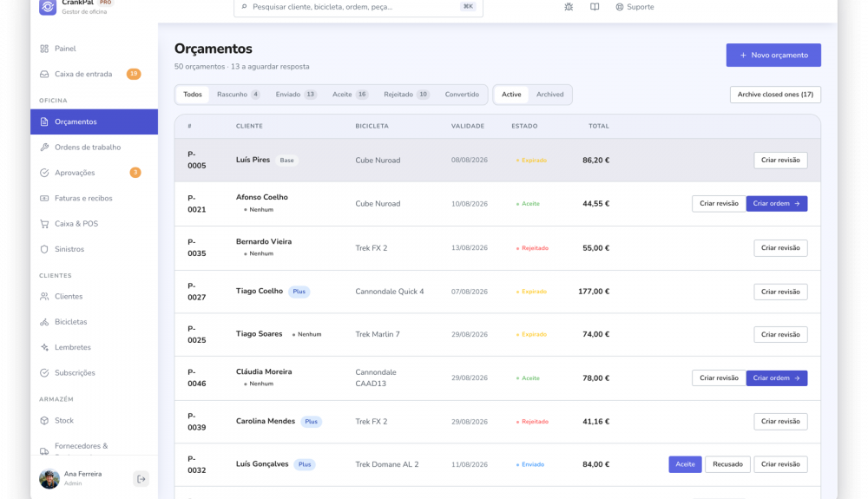Image resolution: width=868 pixels, height=499 pixels.
Task: Click the Ordens de trabalho wrench icon
Action: pos(44,148)
